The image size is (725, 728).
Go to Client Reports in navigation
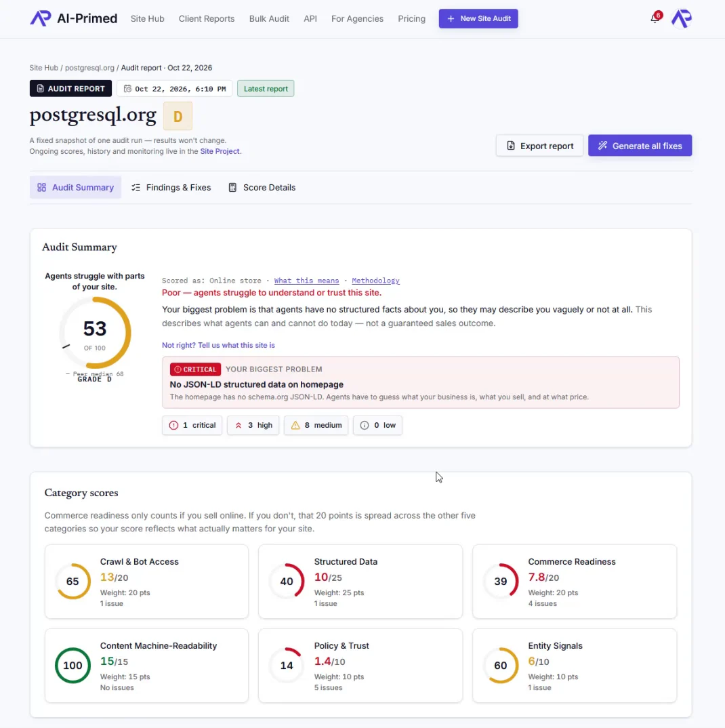[x=207, y=18]
